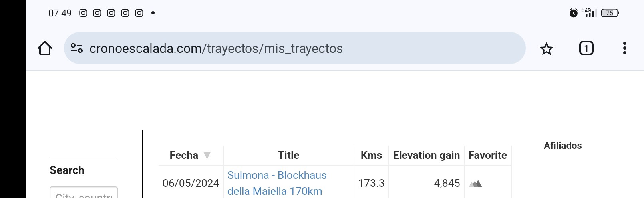Tap the 4G signal strength icon
644x198 pixels.
point(590,13)
